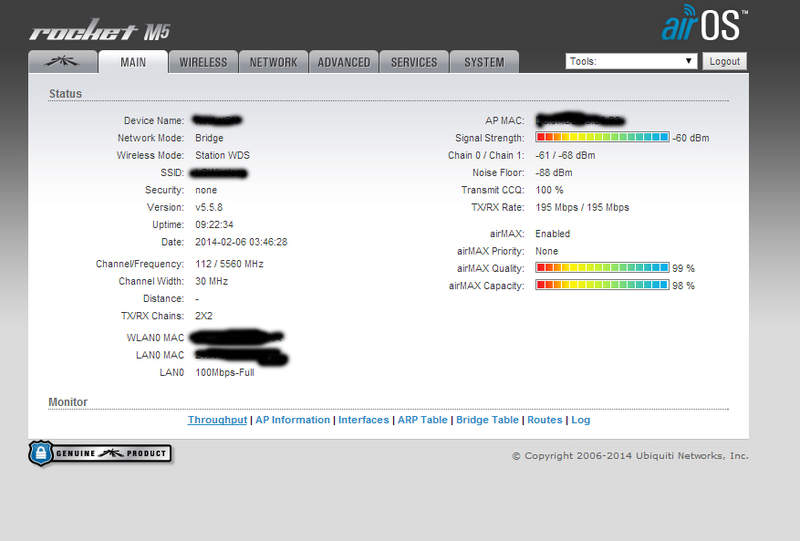The width and height of the screenshot is (800, 541).
Task: Open the NETWORK tab
Action: click(x=273, y=62)
